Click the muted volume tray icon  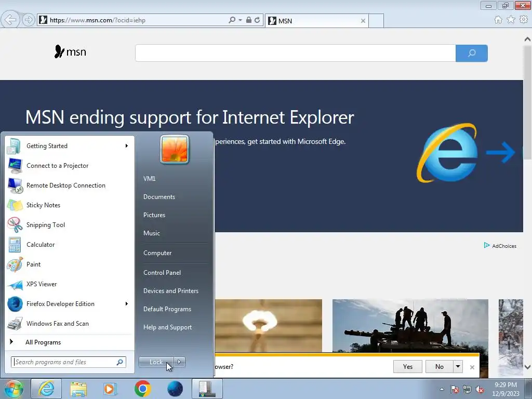click(480, 389)
